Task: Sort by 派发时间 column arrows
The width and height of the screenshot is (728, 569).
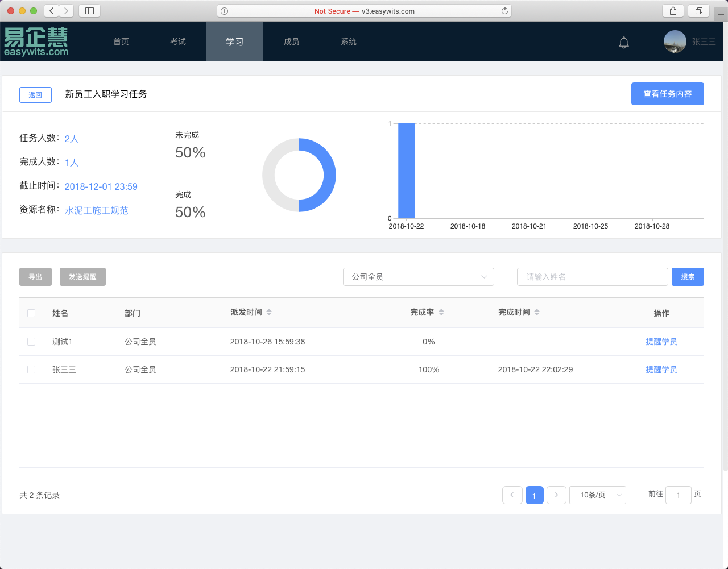Action: coord(269,312)
